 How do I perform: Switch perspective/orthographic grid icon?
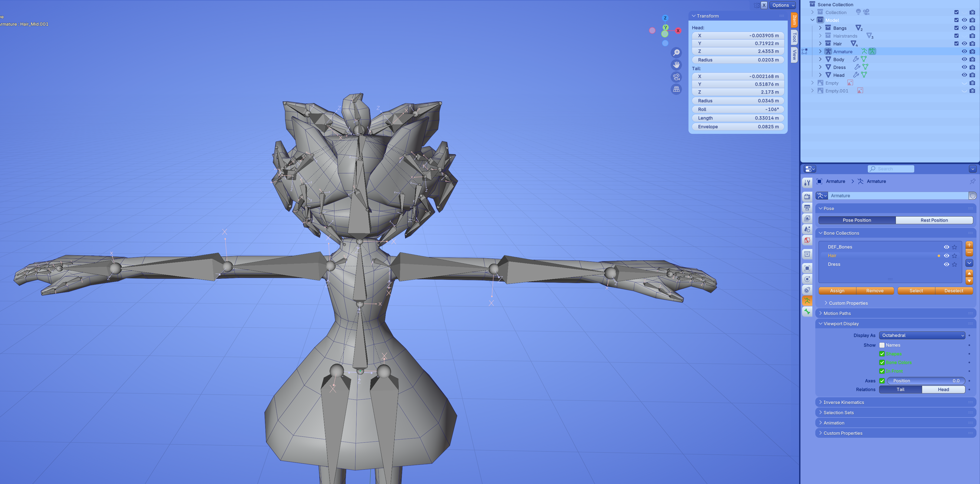coord(676,89)
